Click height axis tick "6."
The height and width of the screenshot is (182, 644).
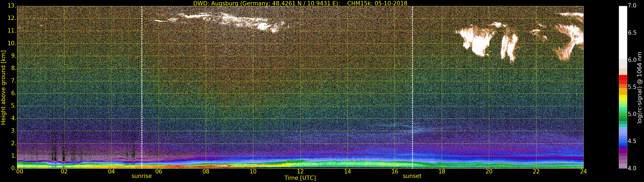(13, 93)
